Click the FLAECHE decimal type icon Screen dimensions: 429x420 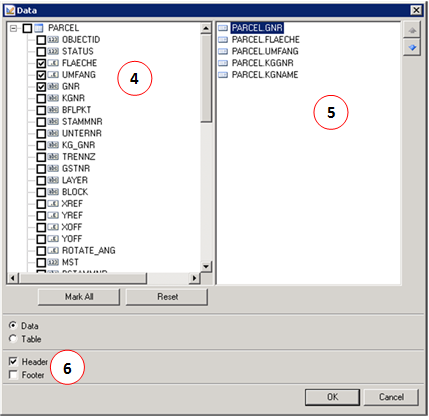53,63
